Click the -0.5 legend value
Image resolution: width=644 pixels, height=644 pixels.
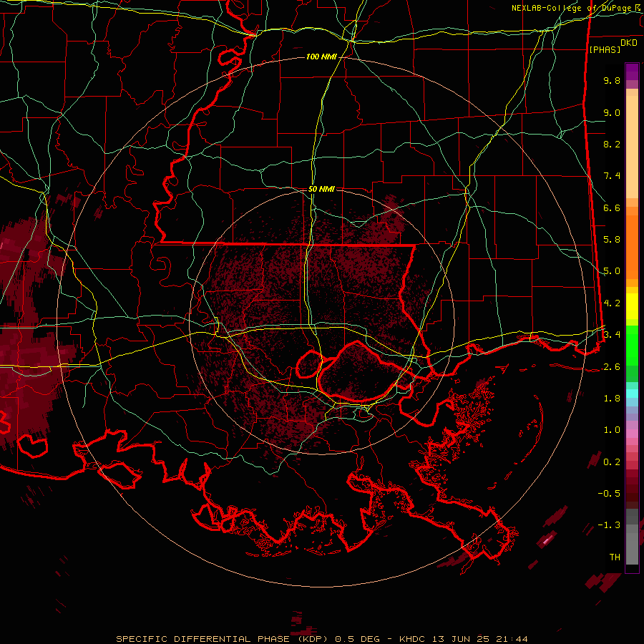(x=609, y=494)
